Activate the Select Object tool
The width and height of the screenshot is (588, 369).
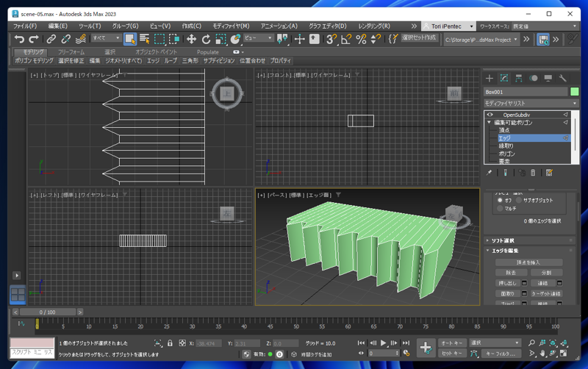[x=130, y=39]
